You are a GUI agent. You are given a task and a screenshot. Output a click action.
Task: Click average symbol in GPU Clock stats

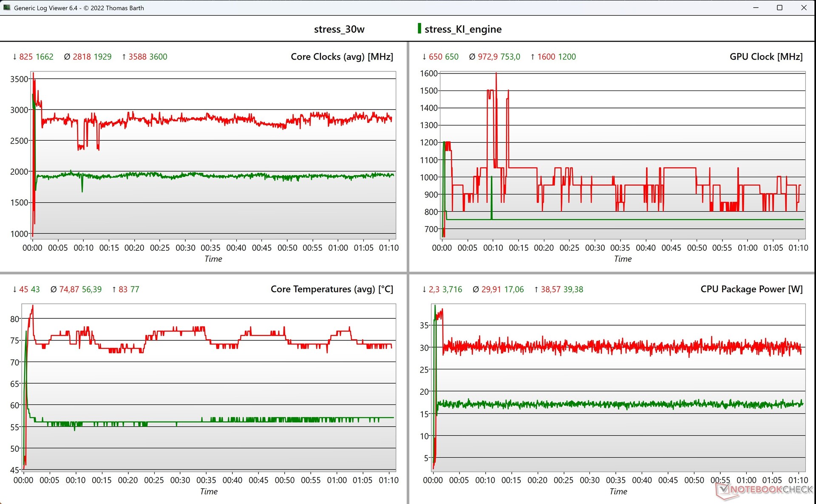472,57
